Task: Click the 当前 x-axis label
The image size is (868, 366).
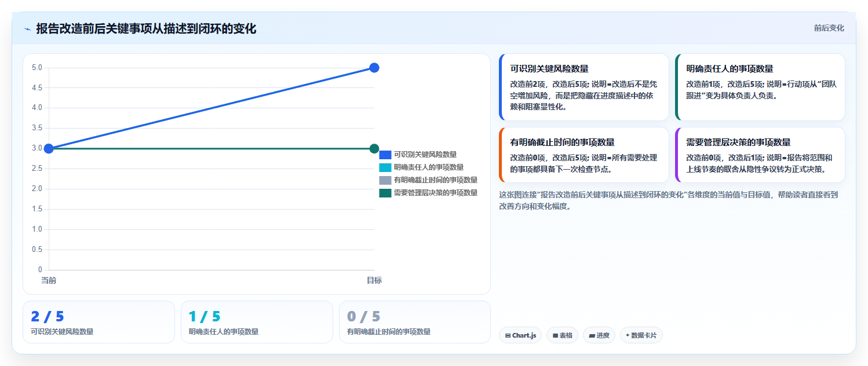Action: (x=49, y=280)
